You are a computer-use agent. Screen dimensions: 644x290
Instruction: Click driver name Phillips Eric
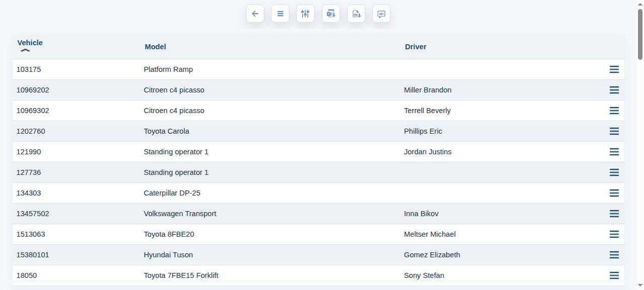point(423,131)
